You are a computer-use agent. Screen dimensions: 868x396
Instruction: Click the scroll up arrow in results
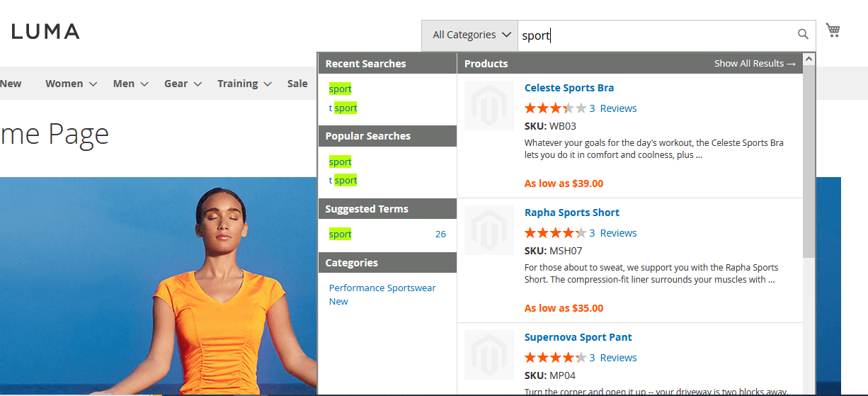[x=809, y=60]
